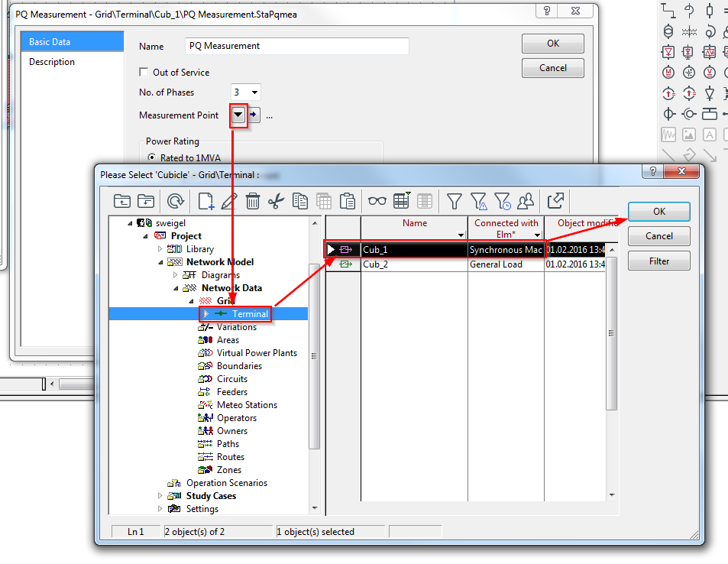The image size is (728, 564).
Task: Click the Delete trash can icon
Action: coord(253,201)
